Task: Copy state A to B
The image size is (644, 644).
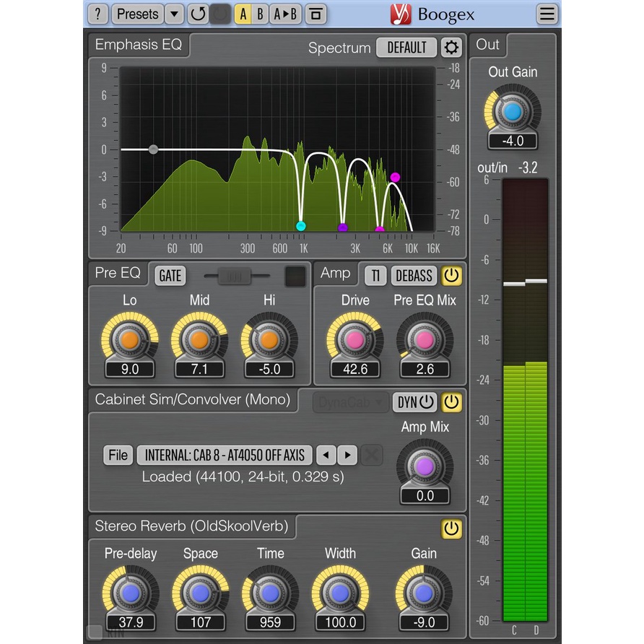Action: (285, 14)
